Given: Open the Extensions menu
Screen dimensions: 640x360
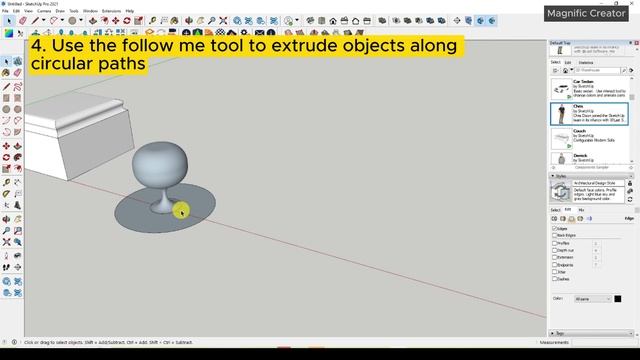Looking at the screenshot, I should point(111,11).
